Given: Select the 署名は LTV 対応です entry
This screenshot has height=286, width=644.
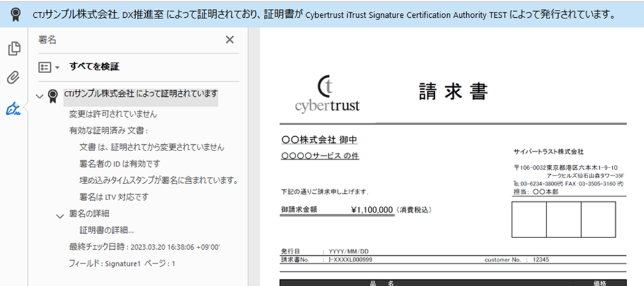Looking at the screenshot, I should [113, 197].
